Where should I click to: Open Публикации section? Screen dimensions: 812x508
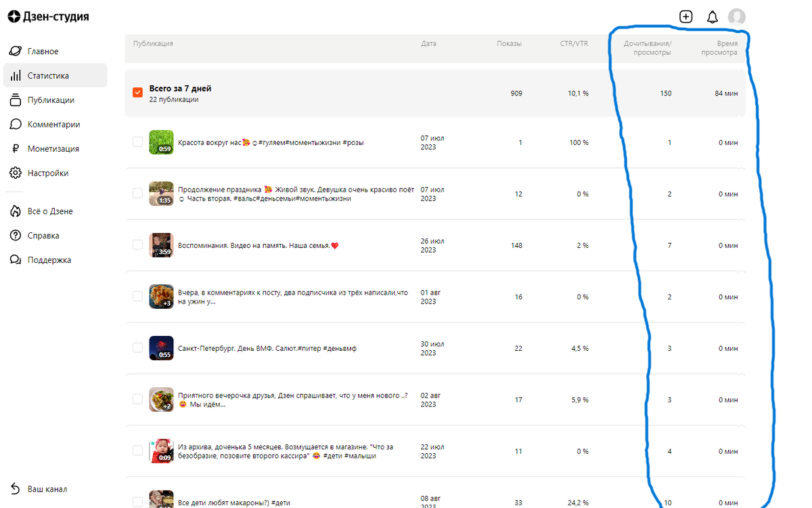click(51, 100)
